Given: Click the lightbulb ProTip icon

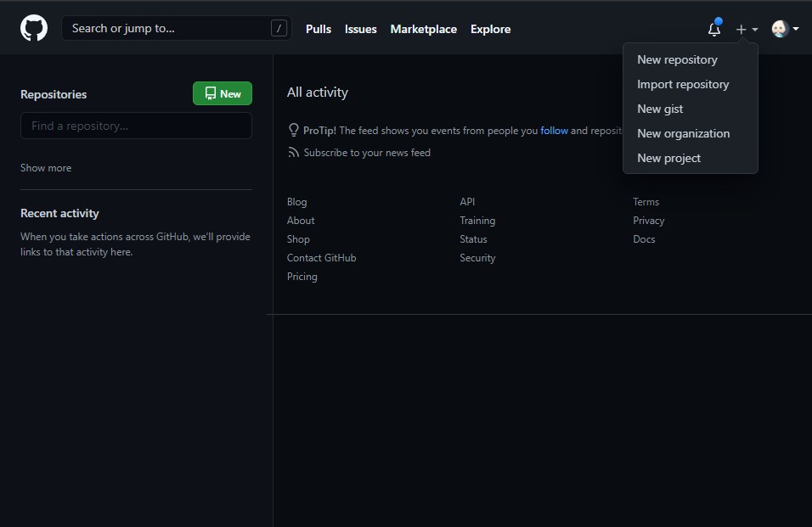Looking at the screenshot, I should click(x=294, y=131).
